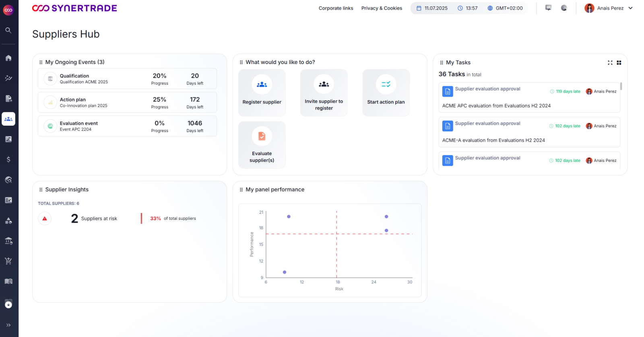This screenshot has height=337, width=644.
Task: Open the search icon in the sidebar
Action: pos(8,30)
